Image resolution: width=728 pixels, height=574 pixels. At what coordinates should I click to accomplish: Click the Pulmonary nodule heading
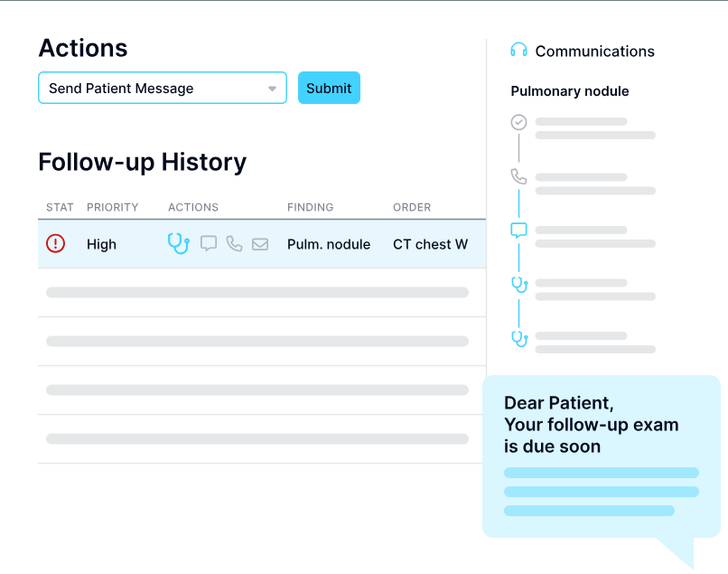(x=570, y=91)
